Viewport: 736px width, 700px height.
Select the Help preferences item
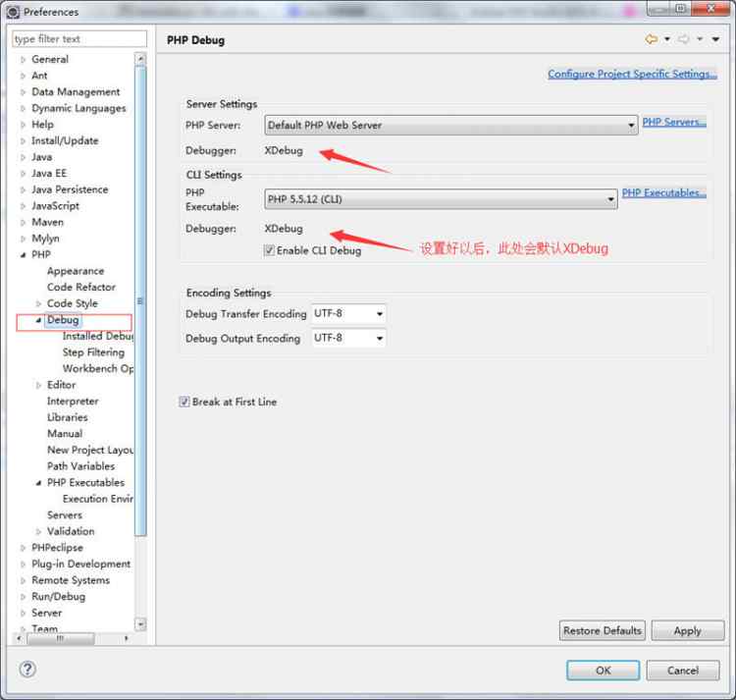[43, 125]
